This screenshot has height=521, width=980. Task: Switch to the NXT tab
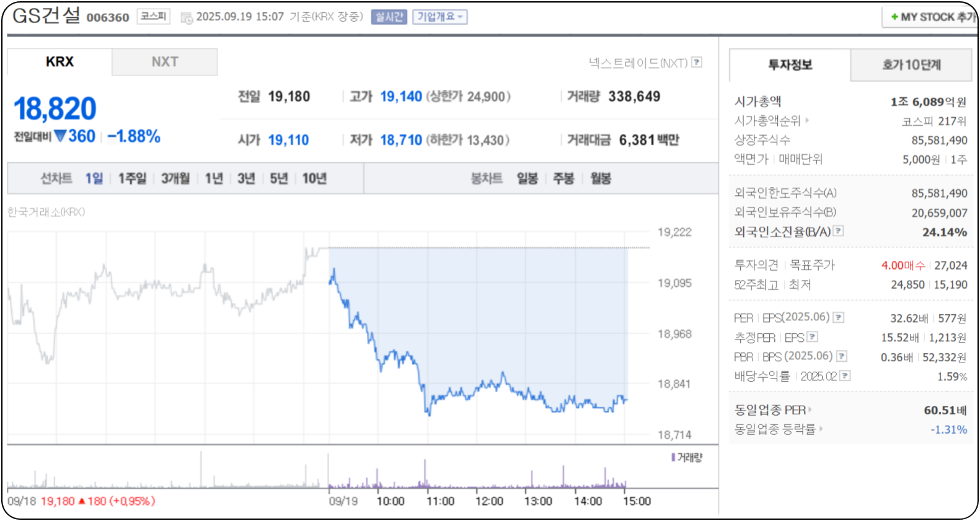pyautogui.click(x=165, y=62)
